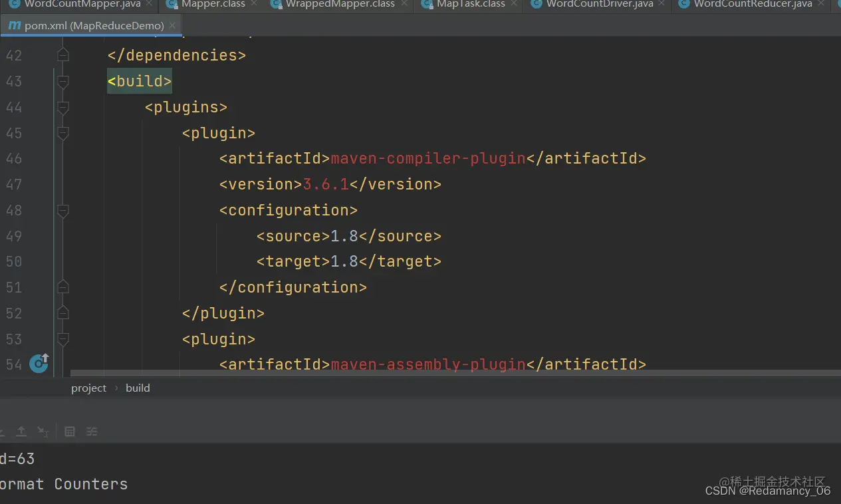Click line number 49 in the gutter
The width and height of the screenshot is (841, 504).
(14, 236)
